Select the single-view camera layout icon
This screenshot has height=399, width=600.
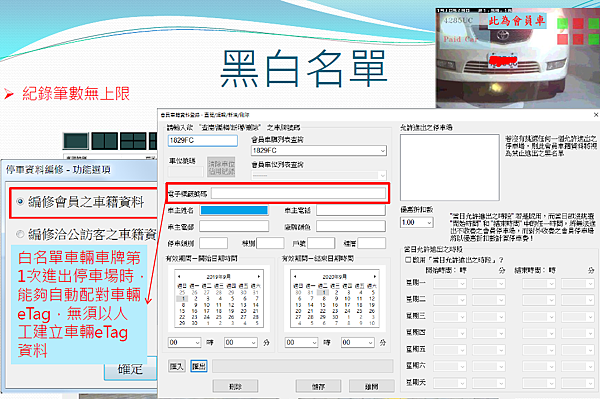point(76,141)
